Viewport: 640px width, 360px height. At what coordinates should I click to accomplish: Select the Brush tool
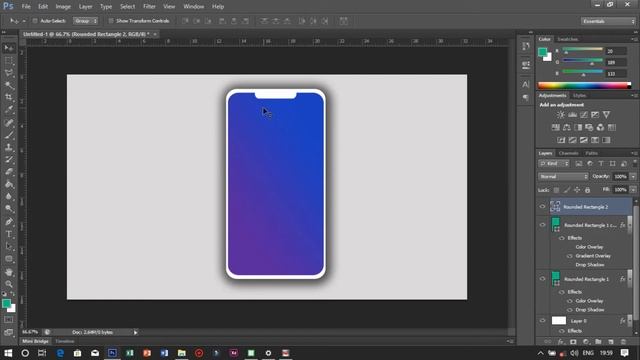(9, 135)
